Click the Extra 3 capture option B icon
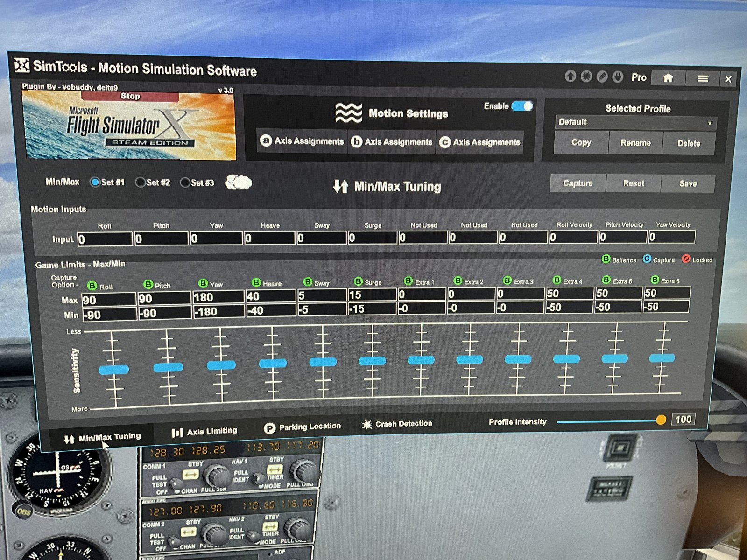Screen dimensions: 747x560 [x=507, y=280]
